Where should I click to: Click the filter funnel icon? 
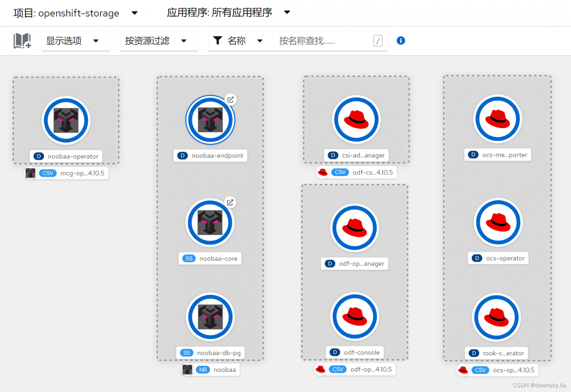[x=218, y=41]
